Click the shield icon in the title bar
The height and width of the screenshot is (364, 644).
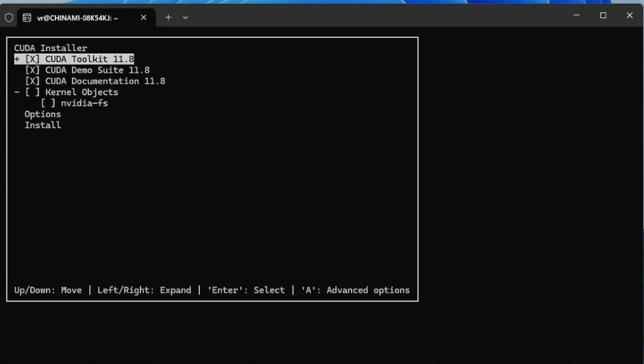(x=9, y=18)
